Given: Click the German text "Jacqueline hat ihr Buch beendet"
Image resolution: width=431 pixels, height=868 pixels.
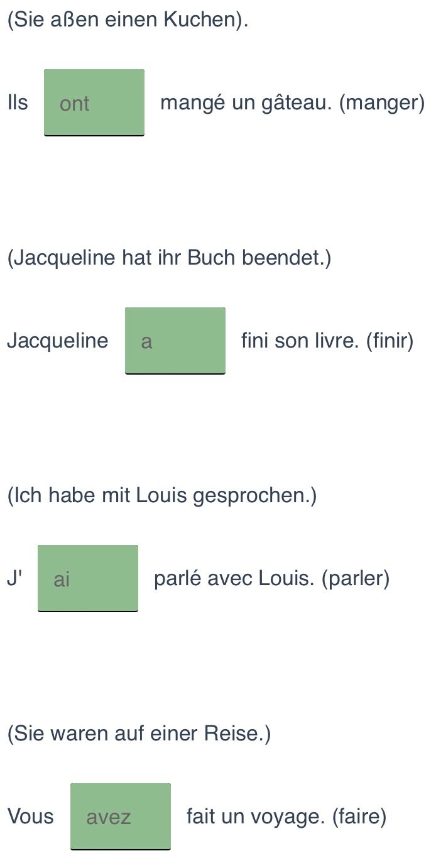Looking at the screenshot, I should (x=168, y=258).
